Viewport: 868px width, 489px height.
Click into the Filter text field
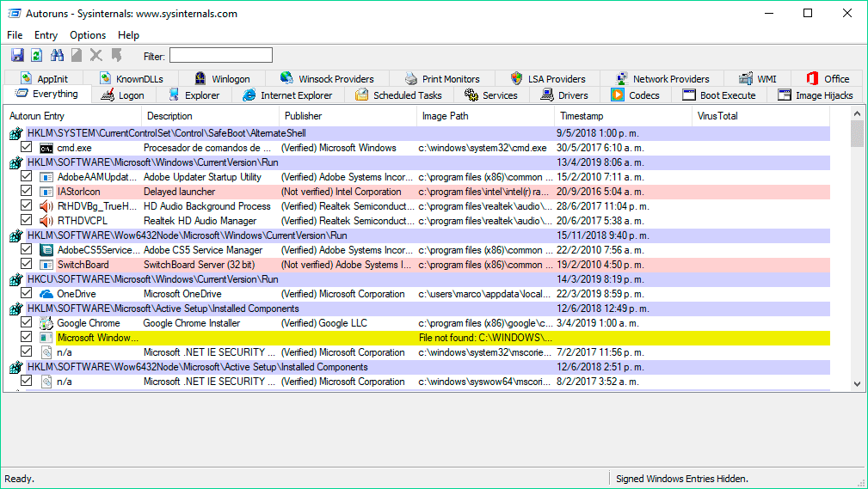221,55
